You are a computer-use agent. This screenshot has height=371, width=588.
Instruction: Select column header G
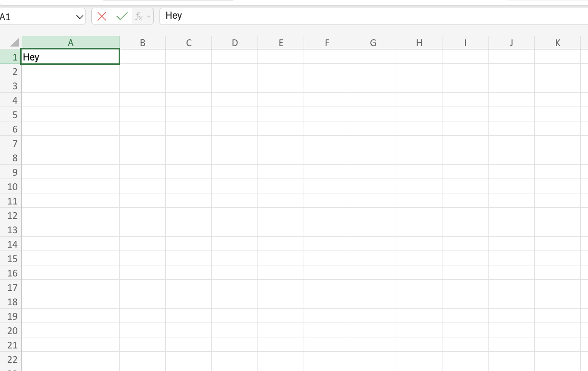pyautogui.click(x=373, y=42)
